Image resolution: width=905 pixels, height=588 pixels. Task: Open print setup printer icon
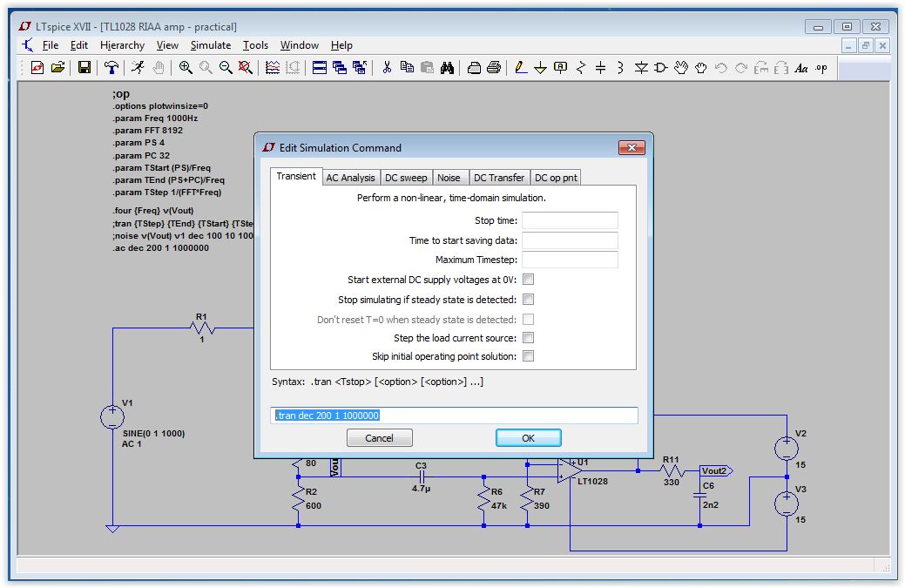(x=474, y=68)
